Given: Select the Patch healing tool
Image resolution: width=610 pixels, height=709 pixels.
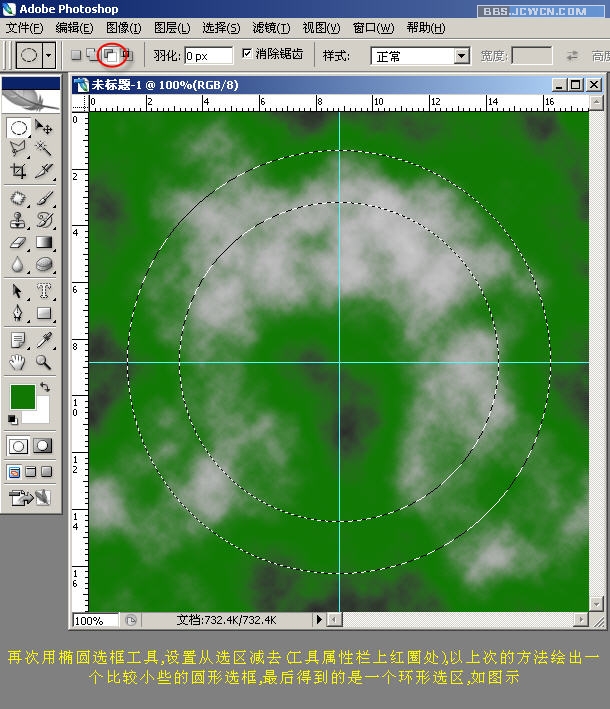Looking at the screenshot, I should pos(18,198).
